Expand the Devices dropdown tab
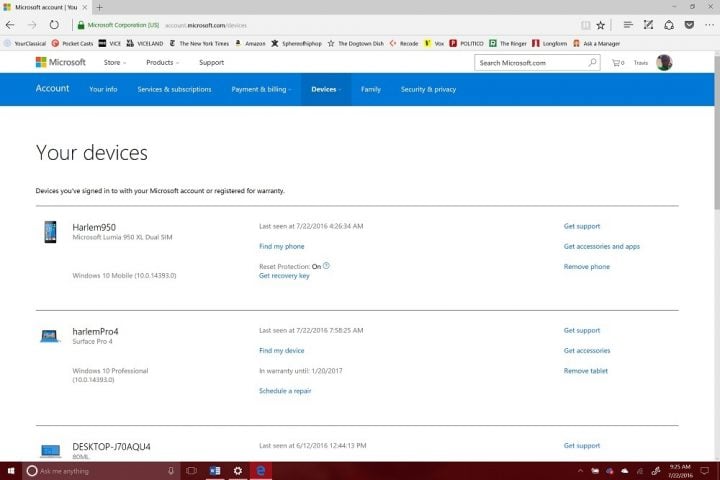 pyautogui.click(x=326, y=90)
